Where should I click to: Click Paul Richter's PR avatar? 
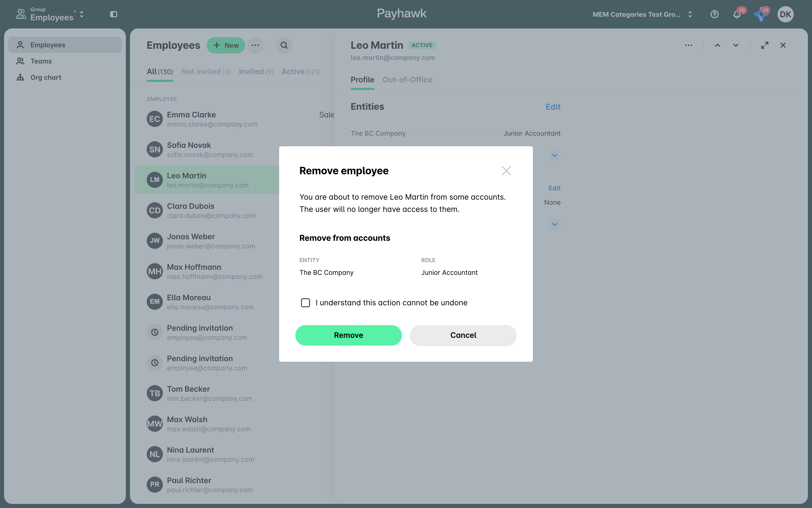155,484
